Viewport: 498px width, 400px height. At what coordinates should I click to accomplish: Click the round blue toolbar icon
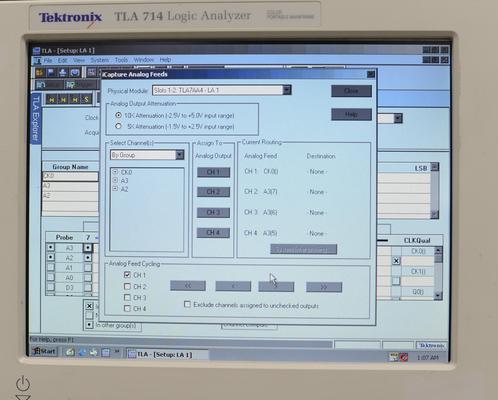tap(75, 72)
